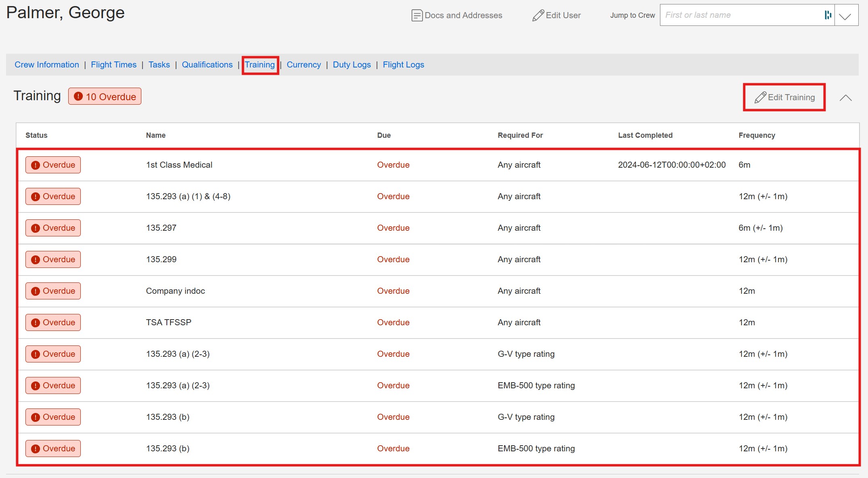Go to the Tasks tab
Screen dimensions: 868x478
click(x=159, y=65)
